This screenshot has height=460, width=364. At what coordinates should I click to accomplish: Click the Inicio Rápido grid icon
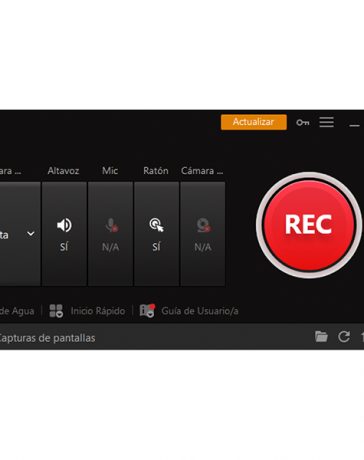pos(56,311)
